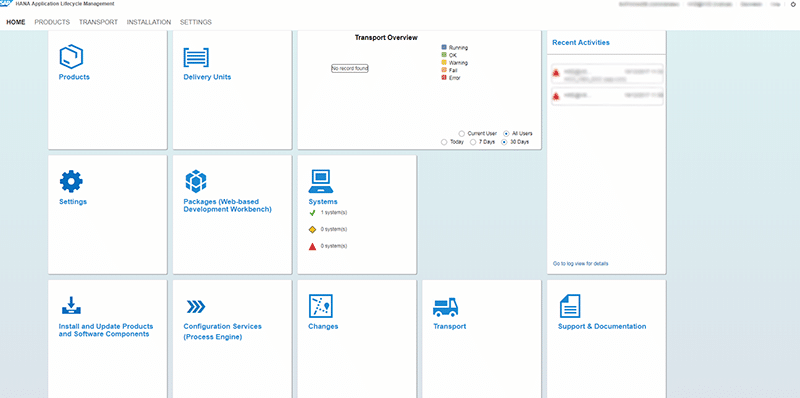Click 'Go to log view for details' link
800x398 pixels.
(x=581, y=264)
